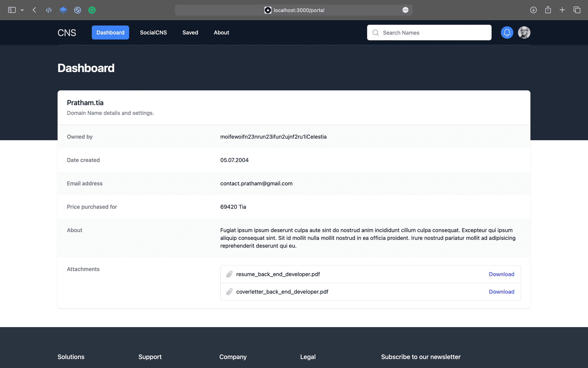Download resume_back_end_developer.pdf
Image resolution: width=588 pixels, height=368 pixels.
click(x=501, y=274)
